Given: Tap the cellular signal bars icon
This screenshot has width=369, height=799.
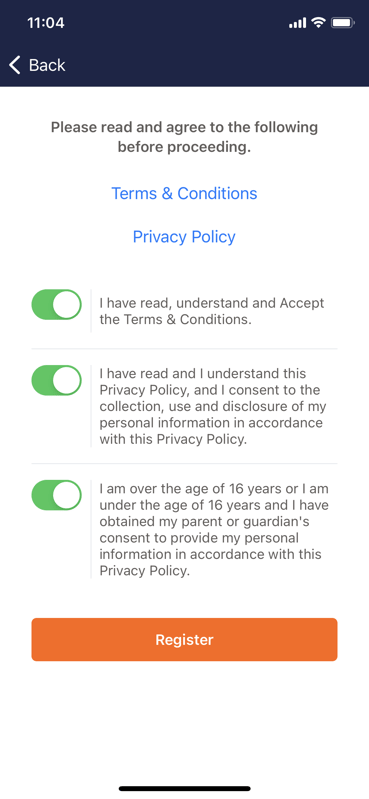Looking at the screenshot, I should pos(298,23).
